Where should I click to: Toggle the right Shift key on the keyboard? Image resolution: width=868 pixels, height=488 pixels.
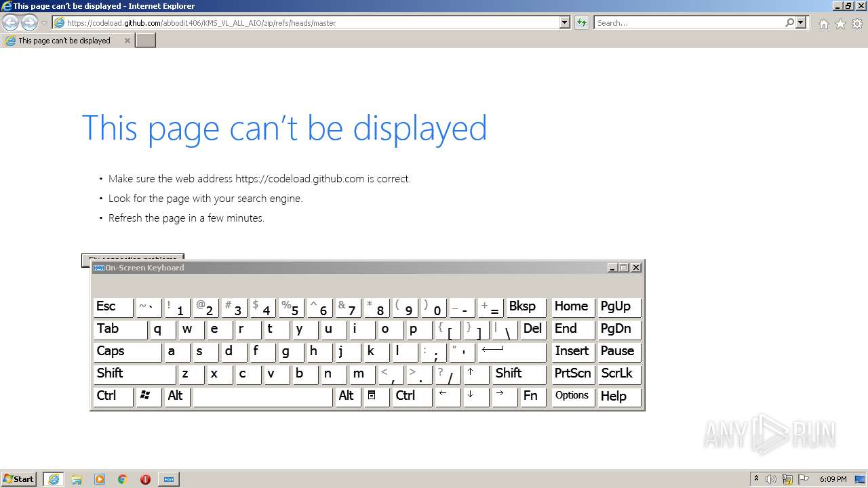point(519,374)
